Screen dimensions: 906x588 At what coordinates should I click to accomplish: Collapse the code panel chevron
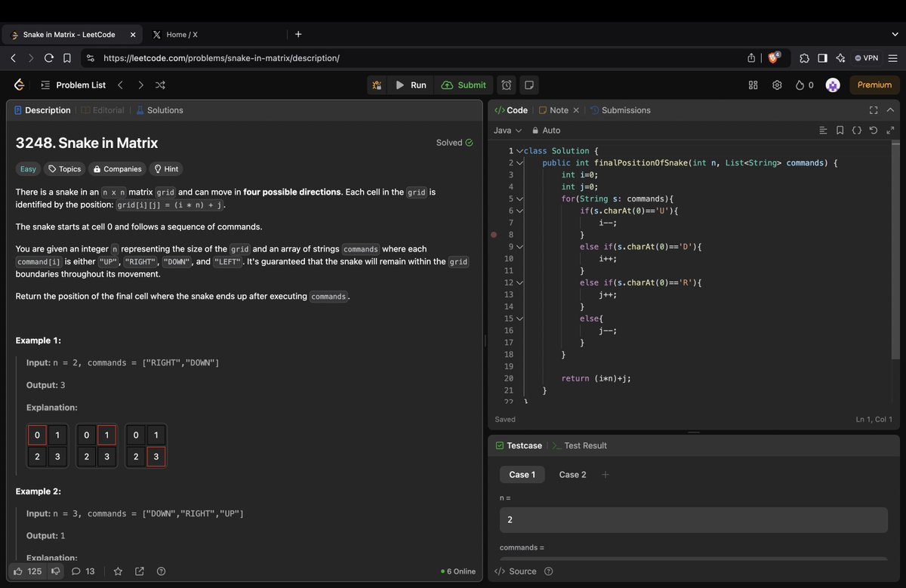click(x=890, y=110)
